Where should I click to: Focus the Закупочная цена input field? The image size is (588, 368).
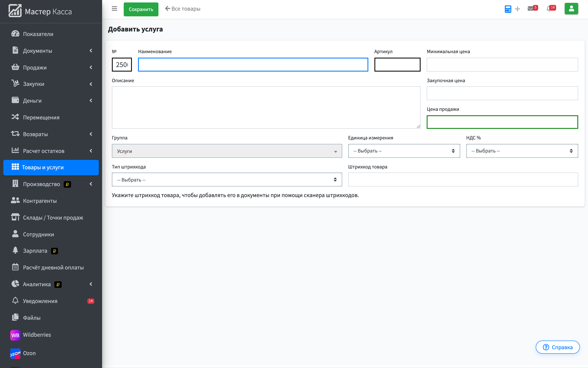(502, 93)
